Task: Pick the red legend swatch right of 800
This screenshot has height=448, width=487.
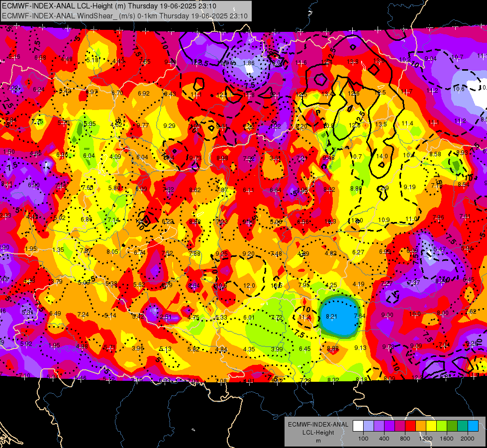Action: pos(410,426)
